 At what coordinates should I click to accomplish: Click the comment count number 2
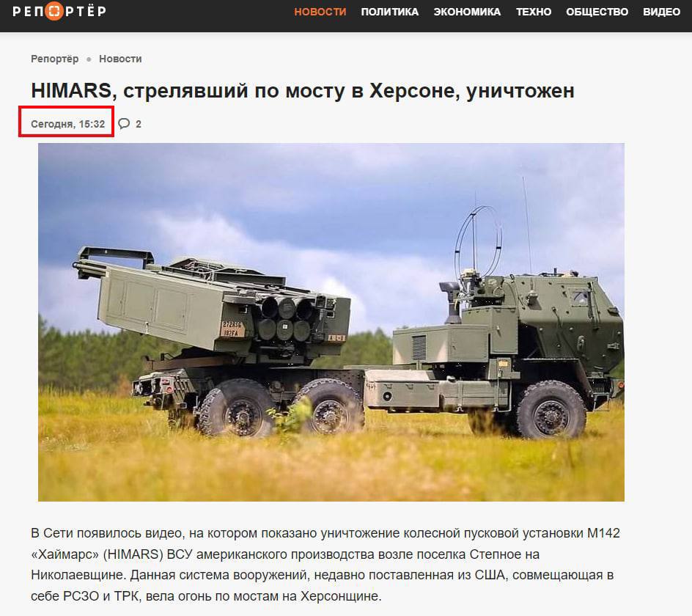[139, 124]
